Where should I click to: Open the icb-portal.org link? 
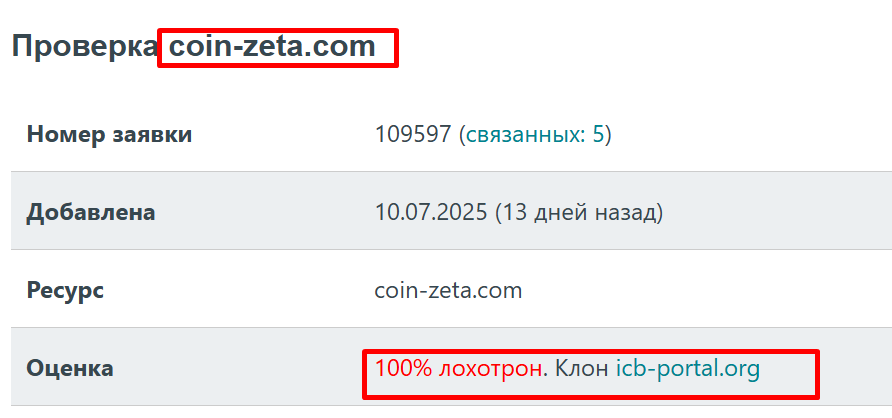pyautogui.click(x=687, y=369)
